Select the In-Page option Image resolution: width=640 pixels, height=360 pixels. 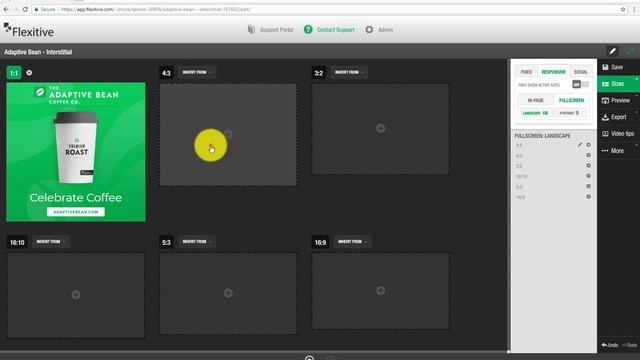[536, 100]
